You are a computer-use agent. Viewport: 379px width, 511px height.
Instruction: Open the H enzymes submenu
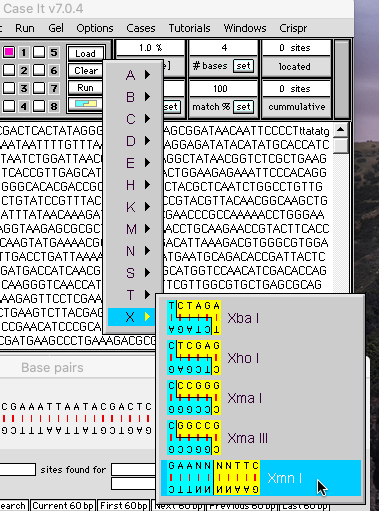[x=133, y=185]
